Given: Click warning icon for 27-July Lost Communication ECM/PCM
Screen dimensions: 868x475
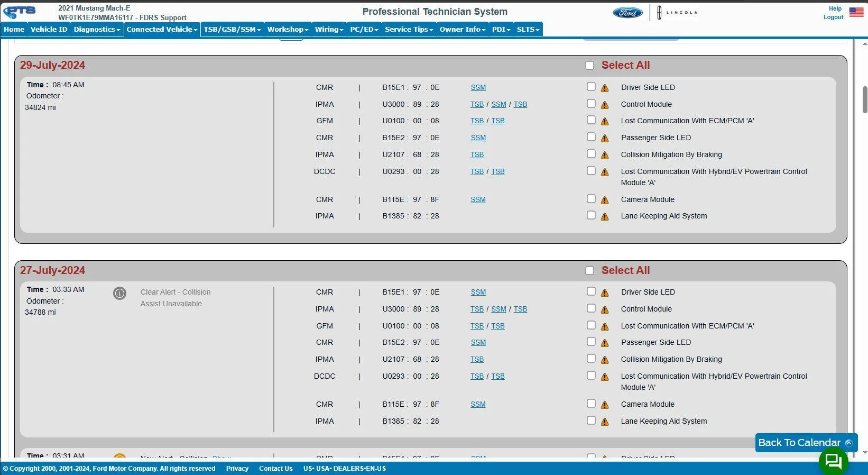Looking at the screenshot, I should tap(605, 326).
